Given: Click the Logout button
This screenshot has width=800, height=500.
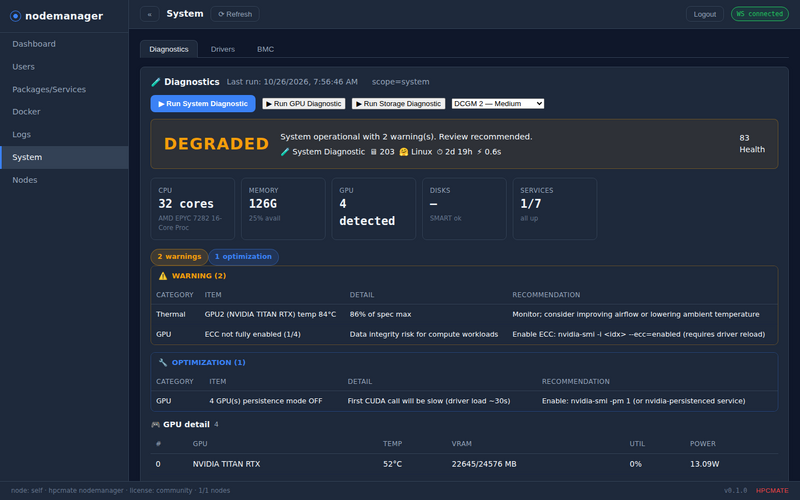Looking at the screenshot, I should [x=705, y=14].
